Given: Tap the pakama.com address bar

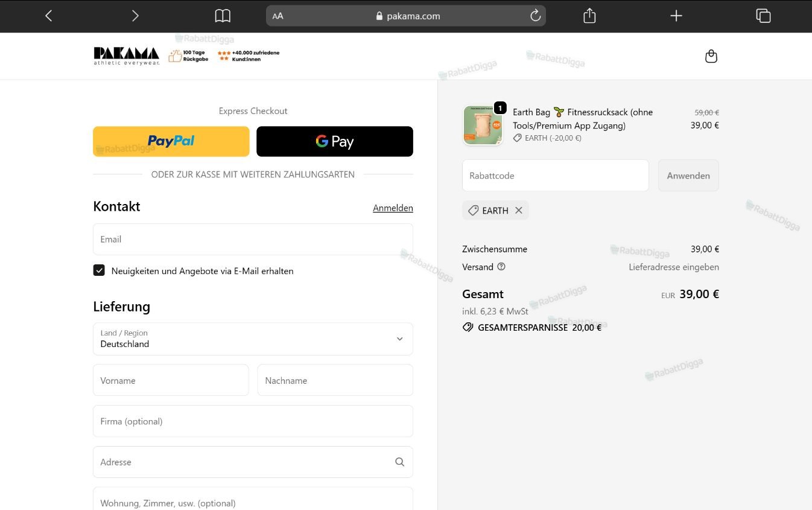Looking at the screenshot, I should (406, 16).
